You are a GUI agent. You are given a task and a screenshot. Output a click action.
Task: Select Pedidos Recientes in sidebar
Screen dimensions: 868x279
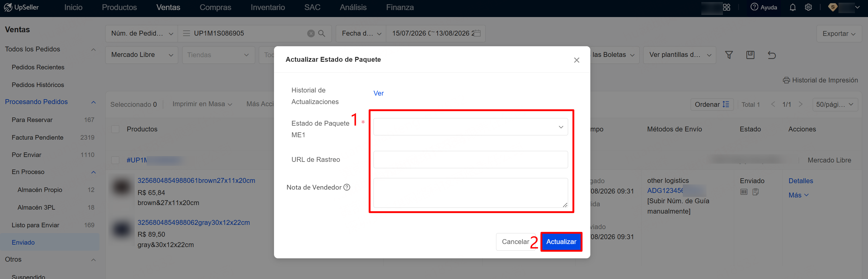coord(38,67)
